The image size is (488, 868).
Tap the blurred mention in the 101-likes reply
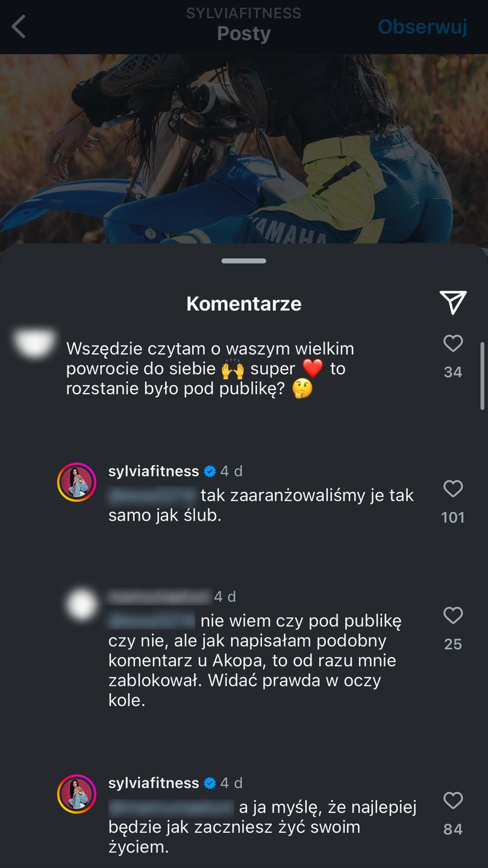[153, 495]
